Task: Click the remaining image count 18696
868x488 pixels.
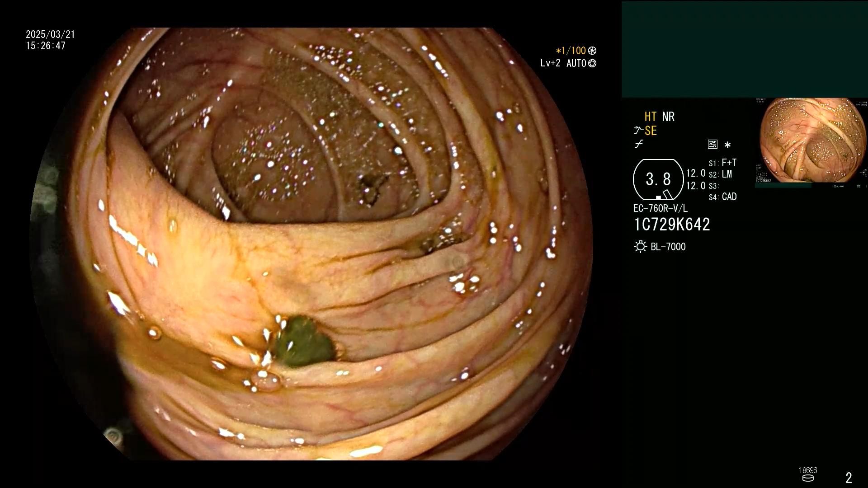Action: click(x=808, y=470)
